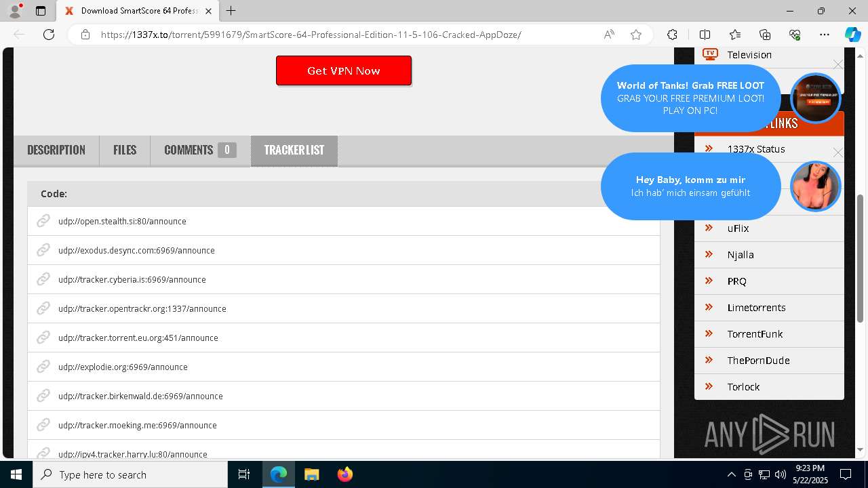
Task: Click the address bar URL
Action: tap(311, 35)
